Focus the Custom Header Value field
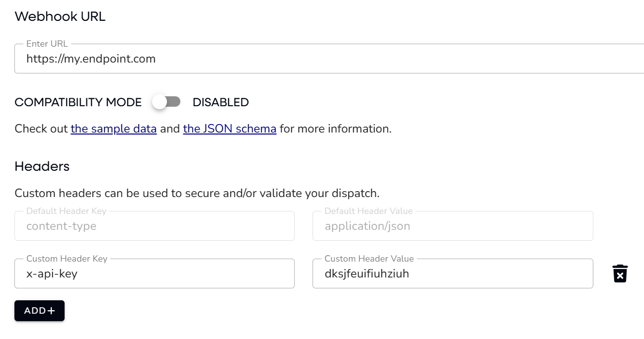The image size is (644, 339). [452, 273]
